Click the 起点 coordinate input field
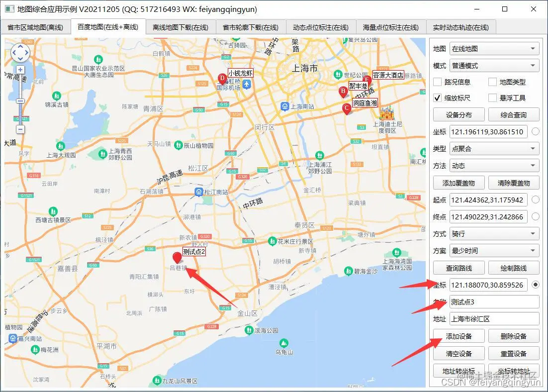 pos(488,199)
